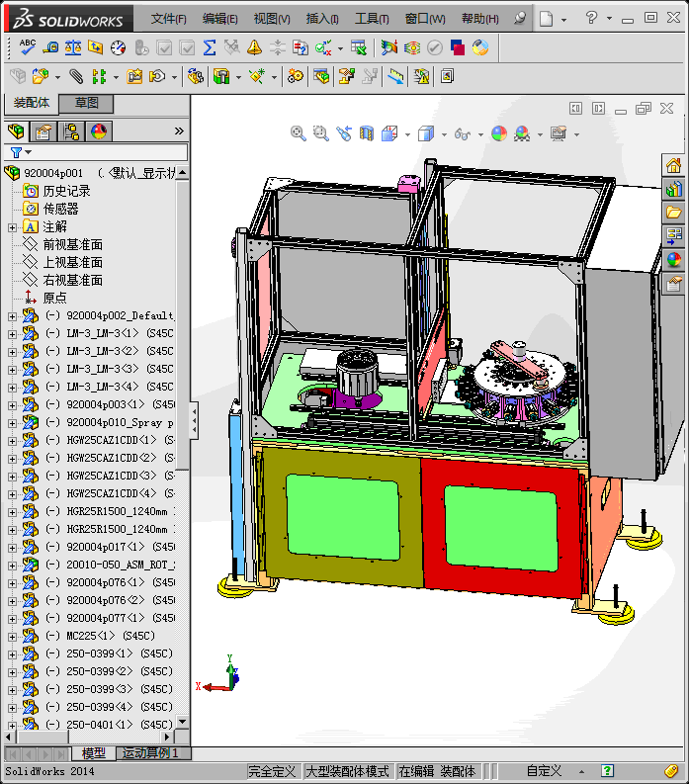Viewport: 689px width, 784px height.
Task: Open File Explorer folder icon in task pane
Action: click(x=673, y=213)
